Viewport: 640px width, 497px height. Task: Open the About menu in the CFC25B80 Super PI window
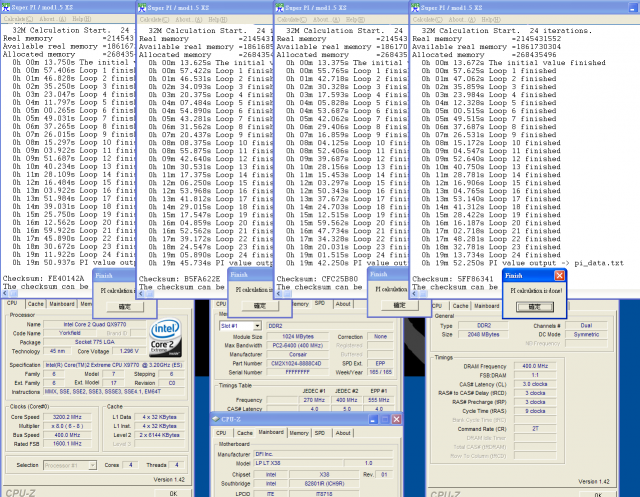(x=326, y=19)
